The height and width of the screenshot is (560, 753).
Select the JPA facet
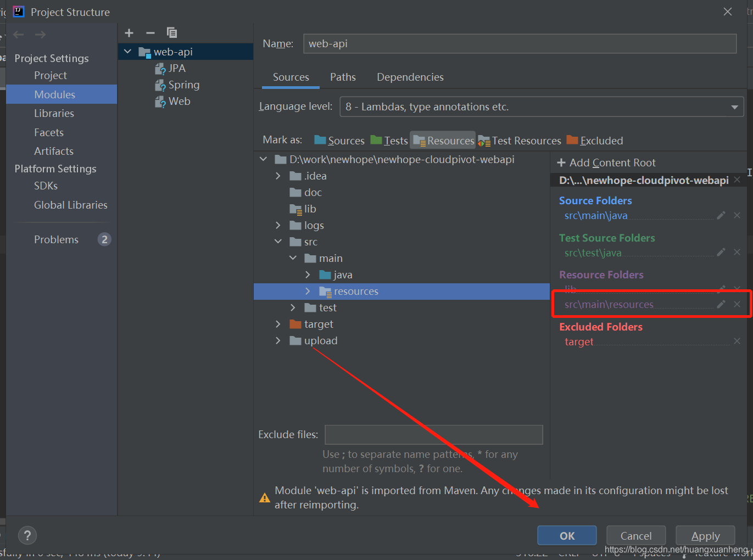(x=170, y=68)
